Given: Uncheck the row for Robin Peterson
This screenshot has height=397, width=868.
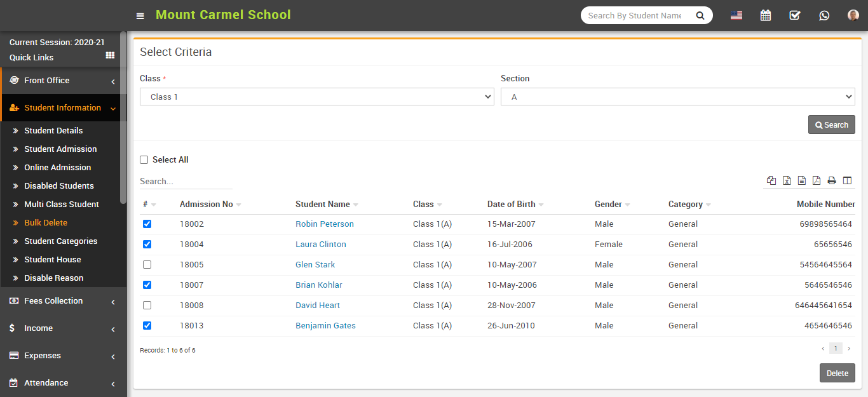Looking at the screenshot, I should (147, 224).
